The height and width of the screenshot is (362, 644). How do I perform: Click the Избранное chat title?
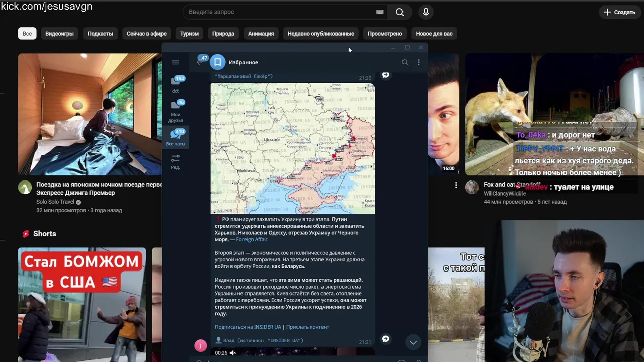[x=244, y=62]
